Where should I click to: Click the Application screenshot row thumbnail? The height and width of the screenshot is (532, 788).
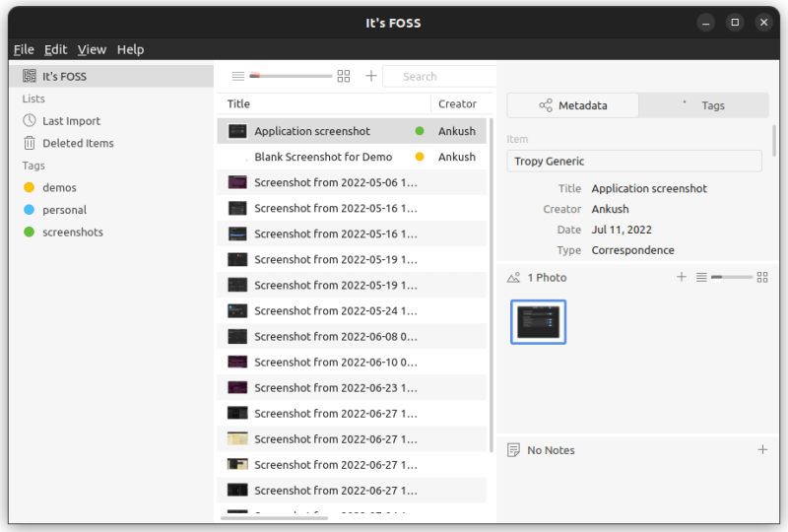coord(237,131)
